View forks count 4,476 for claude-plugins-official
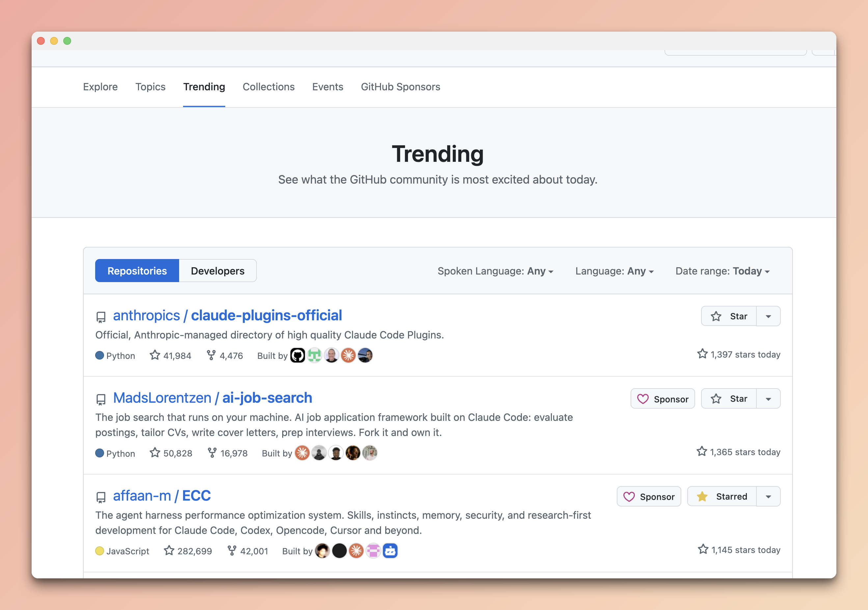The width and height of the screenshot is (868, 610). point(225,355)
